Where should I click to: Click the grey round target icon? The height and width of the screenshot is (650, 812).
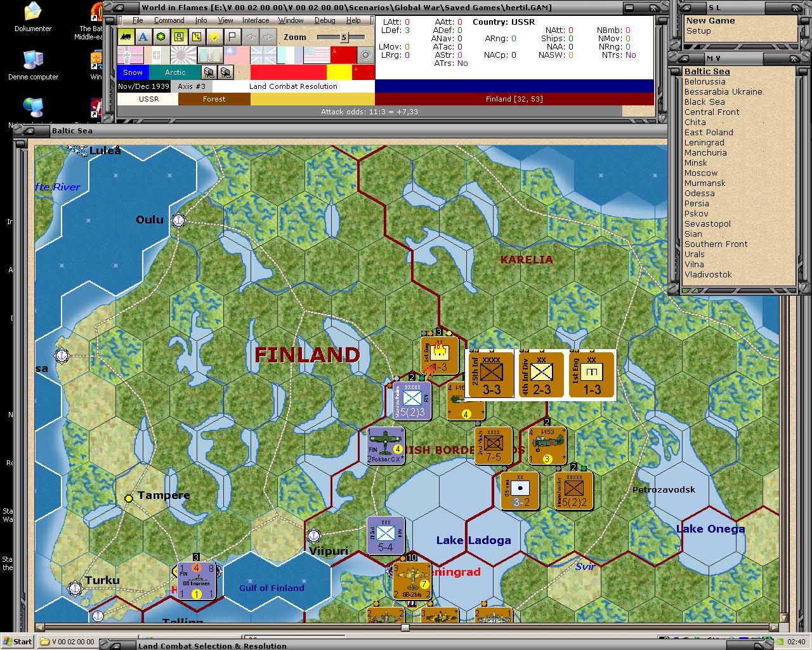coord(365,55)
